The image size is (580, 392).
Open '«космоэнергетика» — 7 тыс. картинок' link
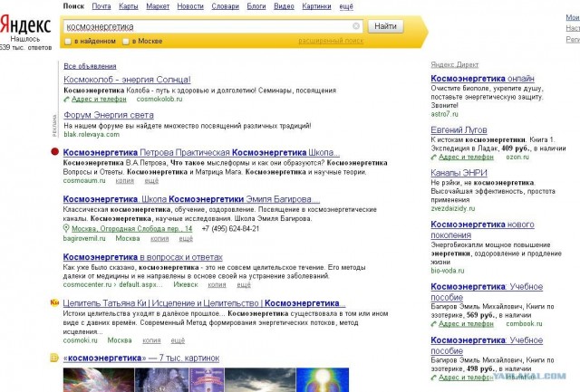point(141,358)
